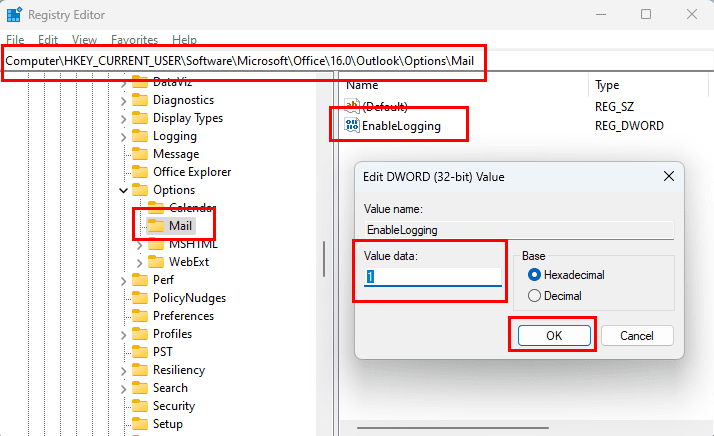Select the Decimal base option
The width and height of the screenshot is (714, 436).
pos(534,296)
